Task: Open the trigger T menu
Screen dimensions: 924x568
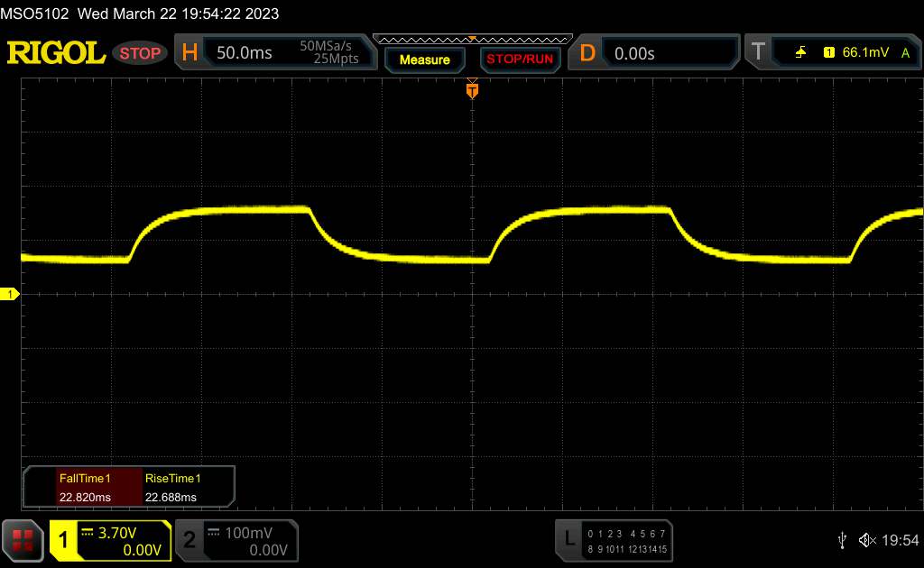Action: tap(758, 51)
